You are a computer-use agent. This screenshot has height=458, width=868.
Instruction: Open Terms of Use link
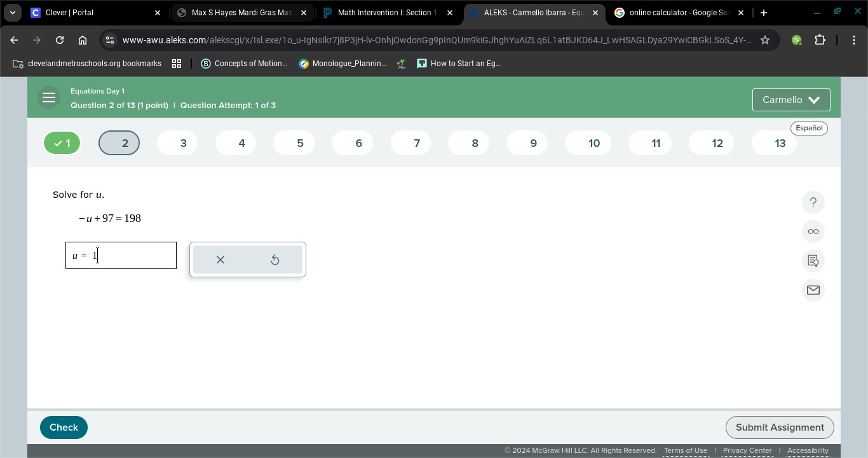point(686,450)
